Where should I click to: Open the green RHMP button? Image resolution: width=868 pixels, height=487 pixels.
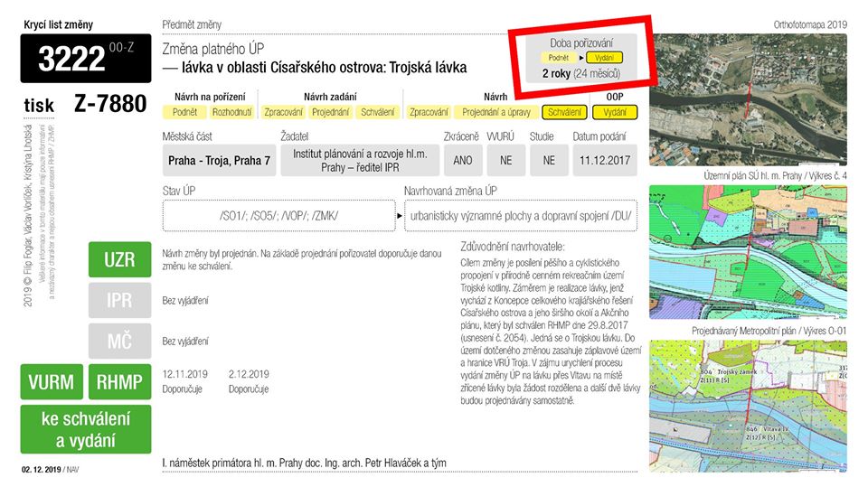[x=119, y=382]
